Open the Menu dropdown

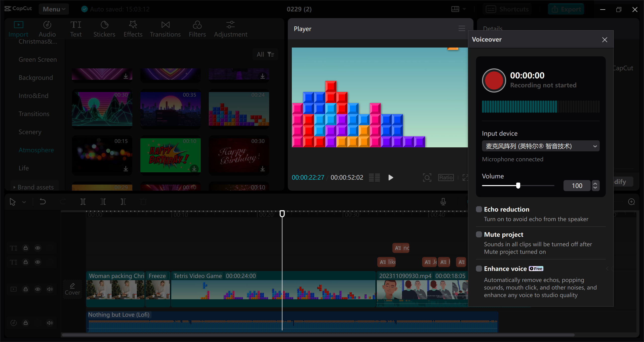point(54,9)
